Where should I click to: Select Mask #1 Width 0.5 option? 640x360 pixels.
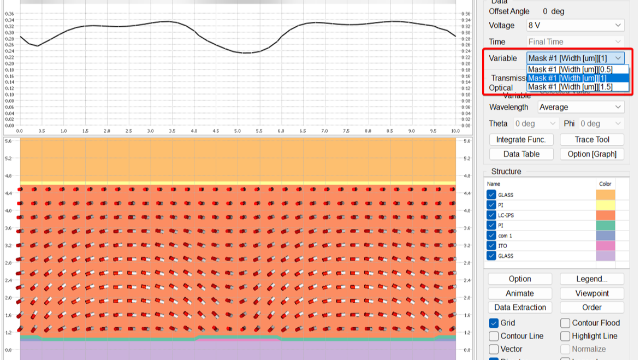[x=578, y=69]
